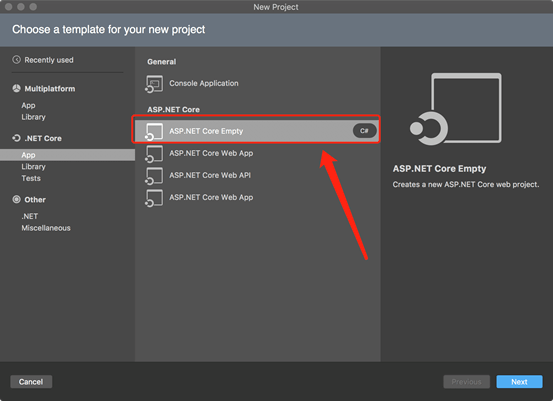Image resolution: width=553 pixels, height=401 pixels.
Task: Select the Console Application label
Action: pos(204,83)
